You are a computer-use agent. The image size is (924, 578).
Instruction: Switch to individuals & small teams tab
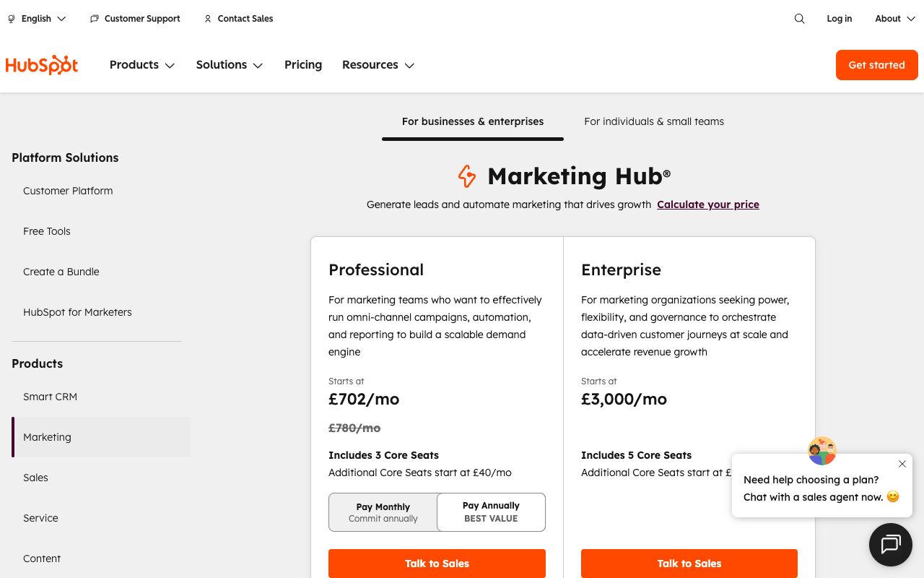[x=654, y=121]
